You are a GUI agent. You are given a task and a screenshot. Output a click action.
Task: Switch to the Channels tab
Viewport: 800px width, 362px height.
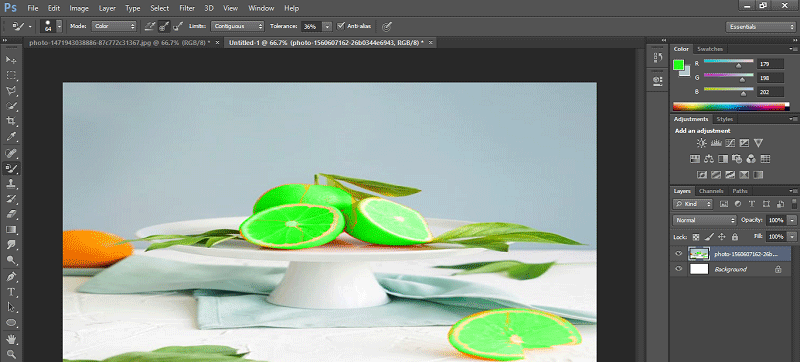click(711, 191)
